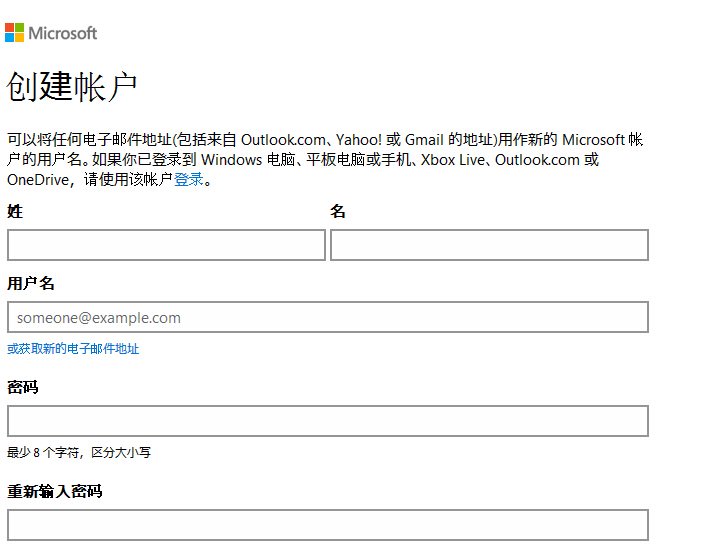This screenshot has height=551, width=724.
Task: Click the 用户名 someone@example.com field
Action: tap(328, 317)
